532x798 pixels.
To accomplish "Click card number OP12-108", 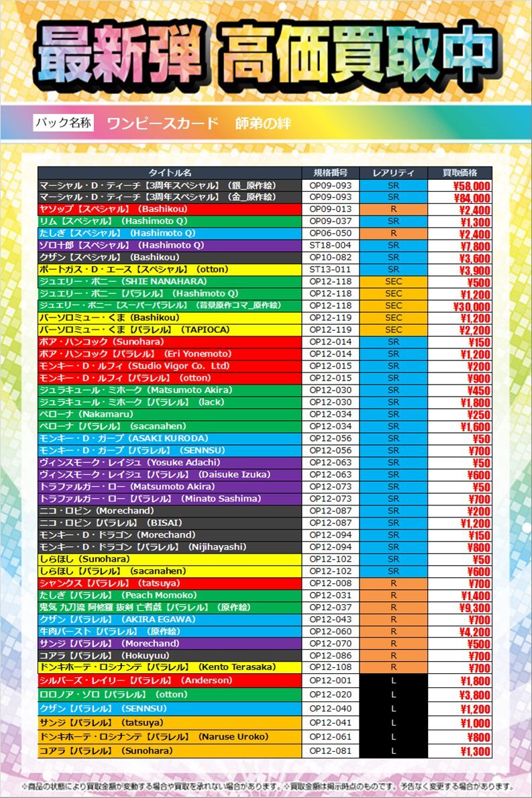I will click(331, 667).
